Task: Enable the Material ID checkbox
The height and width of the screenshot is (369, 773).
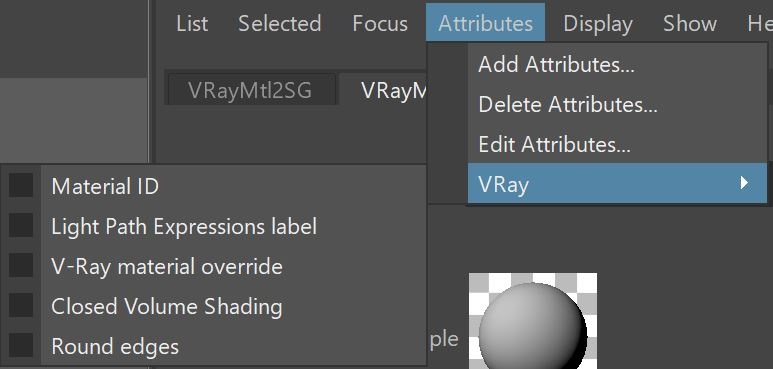Action: click(21, 185)
